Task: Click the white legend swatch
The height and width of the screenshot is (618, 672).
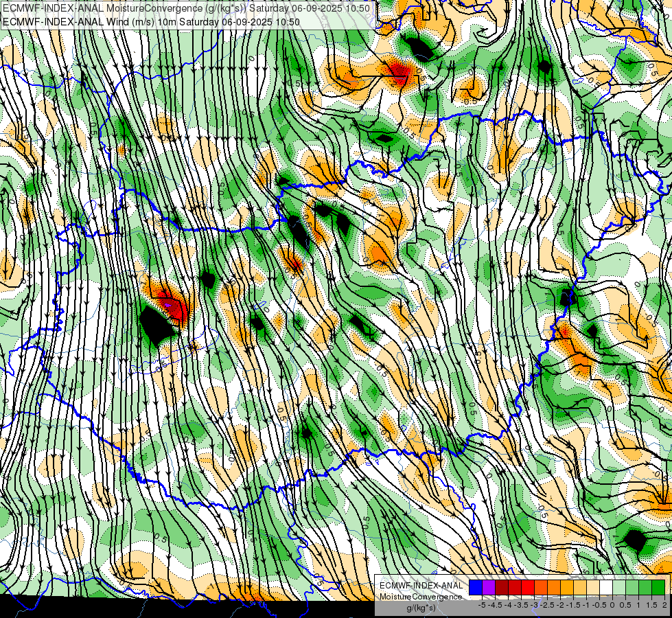Action: (606, 588)
